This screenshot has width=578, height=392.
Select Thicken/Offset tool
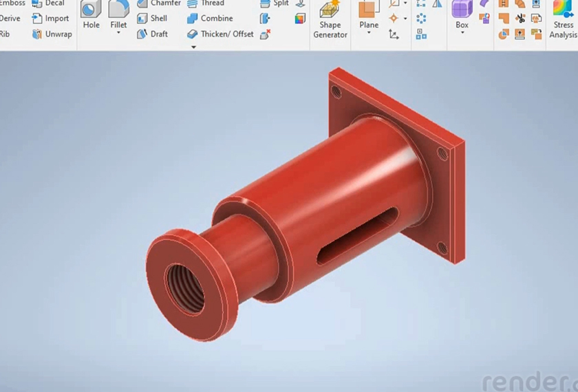tap(220, 34)
